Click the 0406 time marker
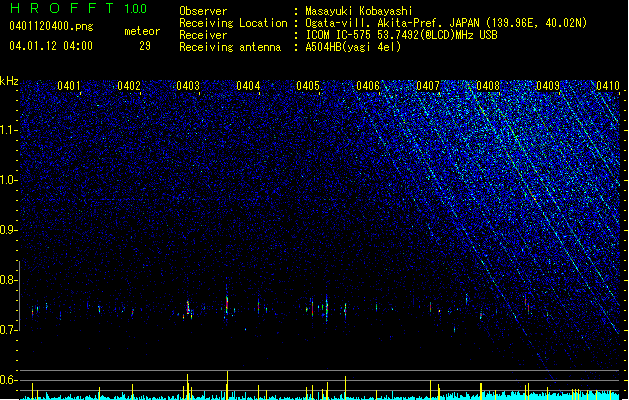The width and height of the screenshot is (629, 400). click(368, 86)
